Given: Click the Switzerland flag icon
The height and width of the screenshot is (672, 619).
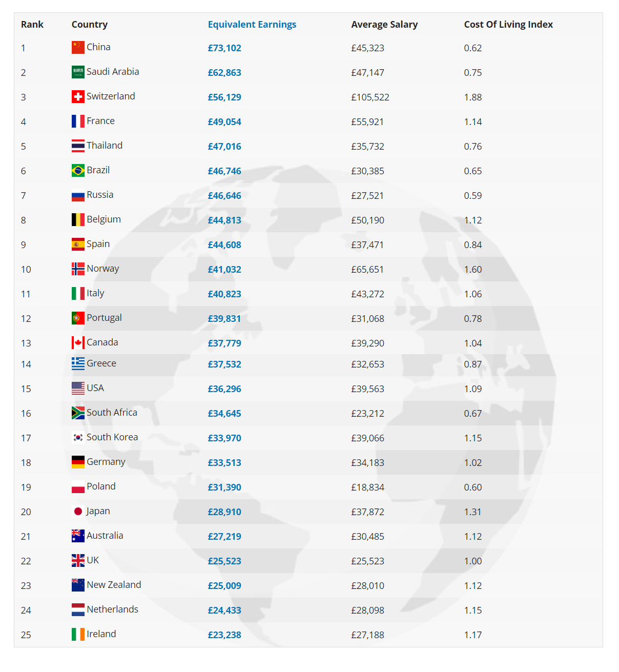Looking at the screenshot, I should 78,97.
